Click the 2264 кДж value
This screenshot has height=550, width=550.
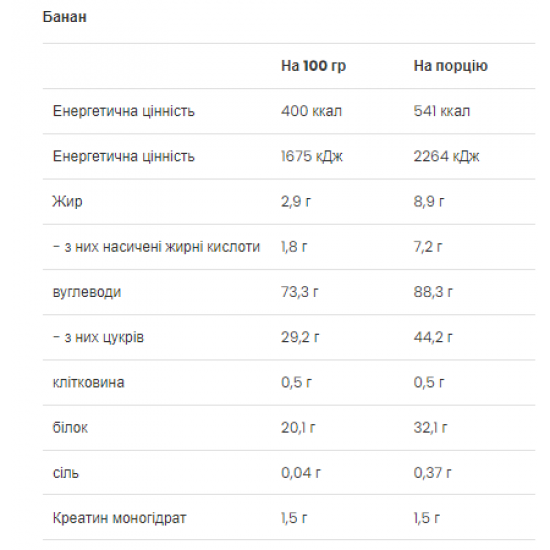pos(446,156)
